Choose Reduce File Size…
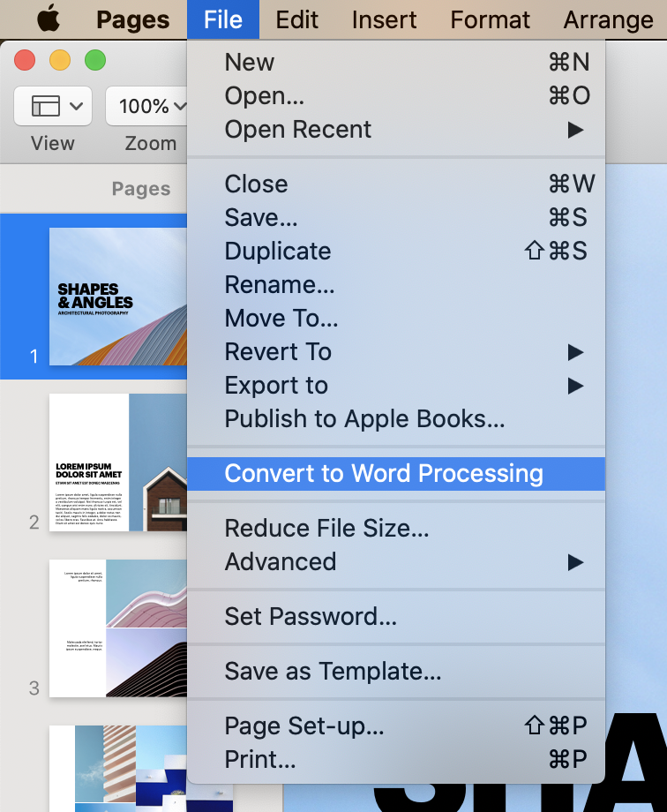667x812 pixels. (396, 528)
